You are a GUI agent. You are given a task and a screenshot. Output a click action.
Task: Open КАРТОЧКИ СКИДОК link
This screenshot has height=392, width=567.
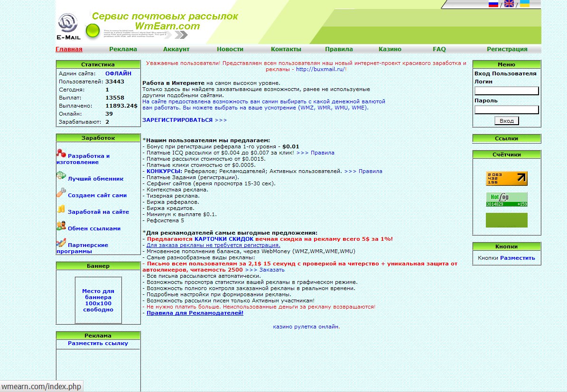coord(224,239)
